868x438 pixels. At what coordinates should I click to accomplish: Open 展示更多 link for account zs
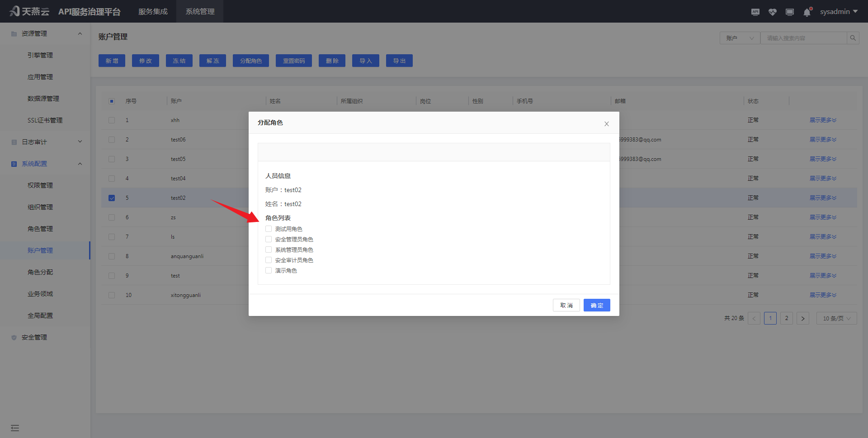823,217
